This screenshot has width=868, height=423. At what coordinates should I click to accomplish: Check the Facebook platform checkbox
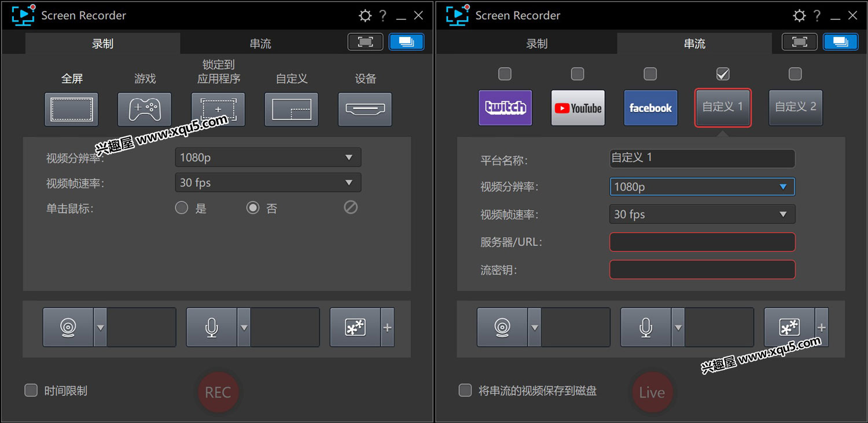(650, 73)
